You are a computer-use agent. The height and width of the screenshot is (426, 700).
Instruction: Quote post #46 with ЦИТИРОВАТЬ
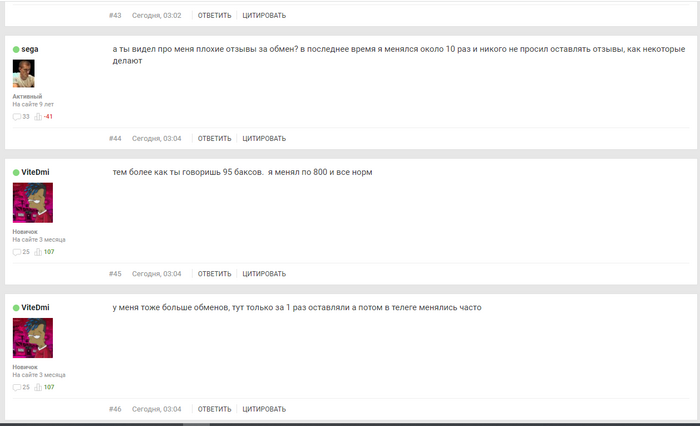264,409
